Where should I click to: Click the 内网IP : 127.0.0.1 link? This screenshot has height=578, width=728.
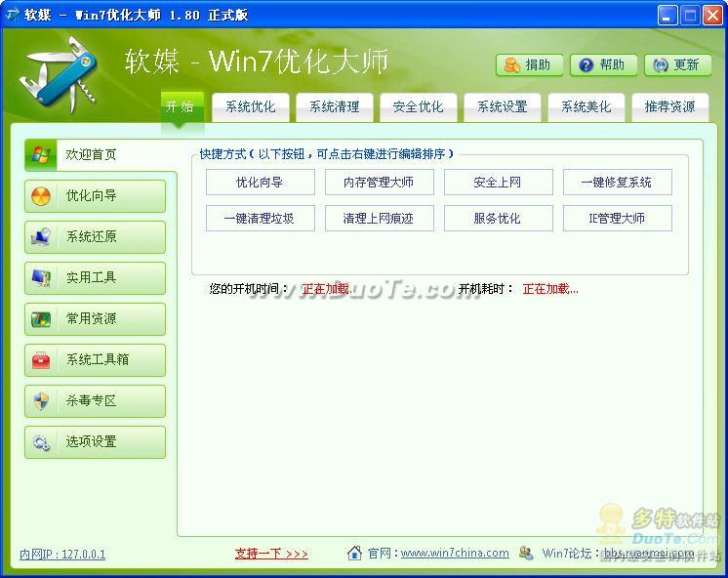tap(62, 554)
